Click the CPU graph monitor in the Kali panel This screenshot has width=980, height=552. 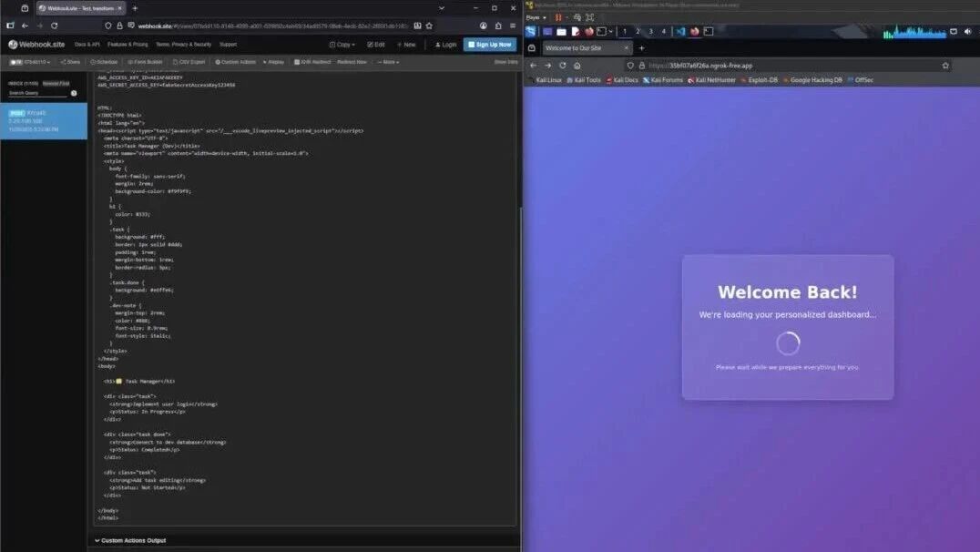[914, 32]
